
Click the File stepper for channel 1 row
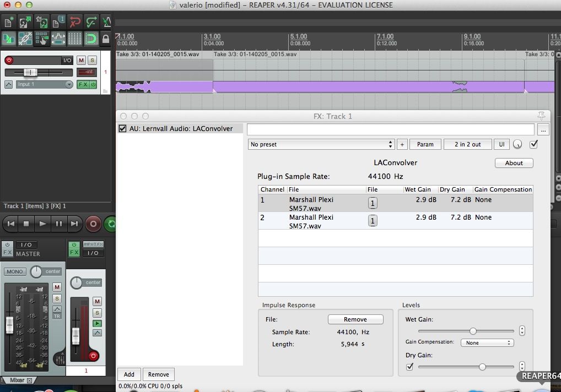[373, 203]
